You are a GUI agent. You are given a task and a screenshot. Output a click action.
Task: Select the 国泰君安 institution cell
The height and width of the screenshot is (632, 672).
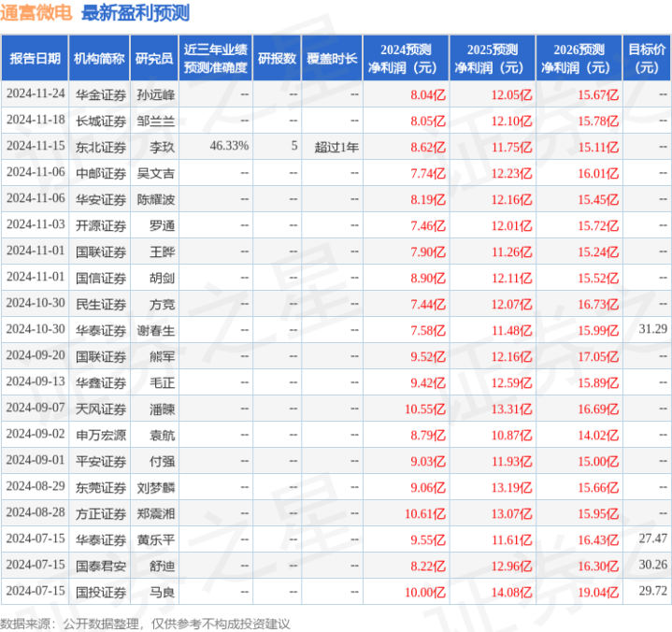[x=101, y=566]
